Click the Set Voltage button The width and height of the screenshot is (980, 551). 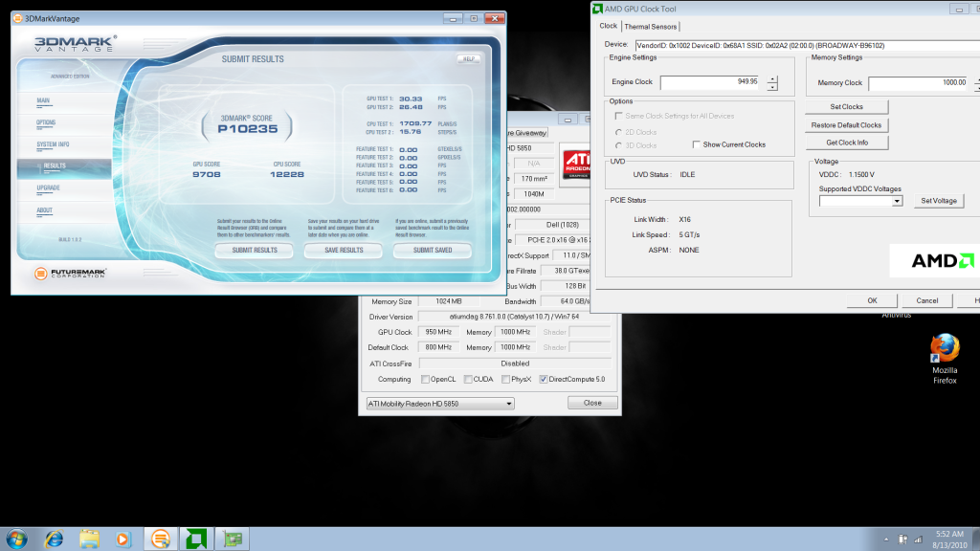click(939, 201)
